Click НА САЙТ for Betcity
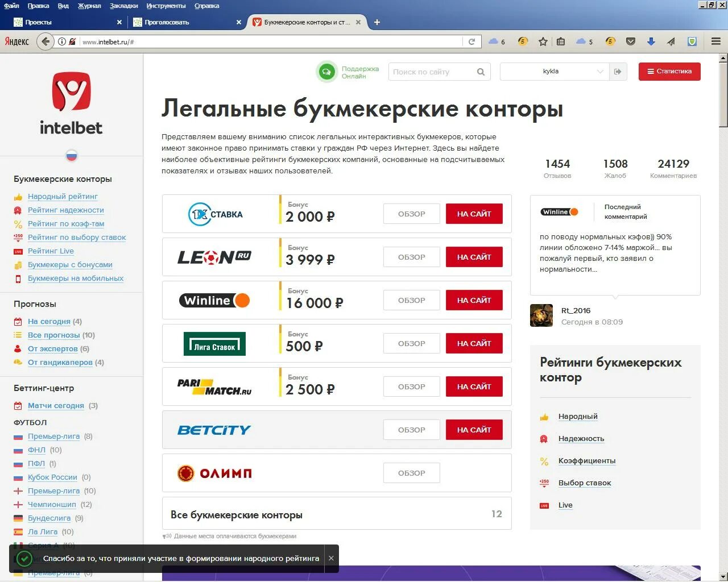 pyautogui.click(x=474, y=430)
